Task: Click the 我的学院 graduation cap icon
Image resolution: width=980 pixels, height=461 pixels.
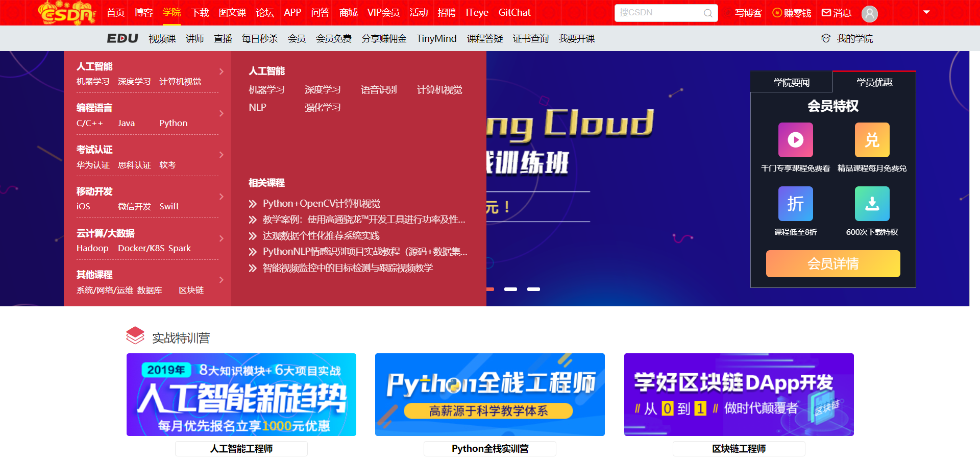Action: (826, 38)
